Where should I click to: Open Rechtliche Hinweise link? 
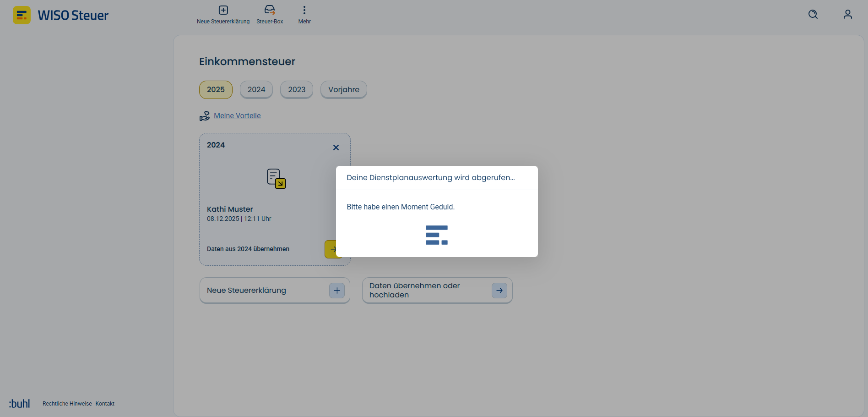[x=67, y=404]
